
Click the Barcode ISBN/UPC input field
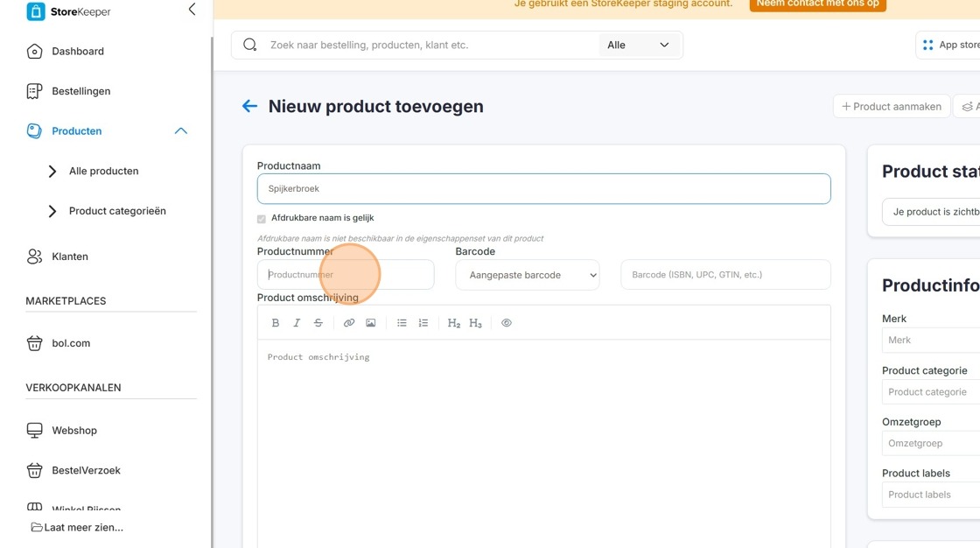coord(725,275)
